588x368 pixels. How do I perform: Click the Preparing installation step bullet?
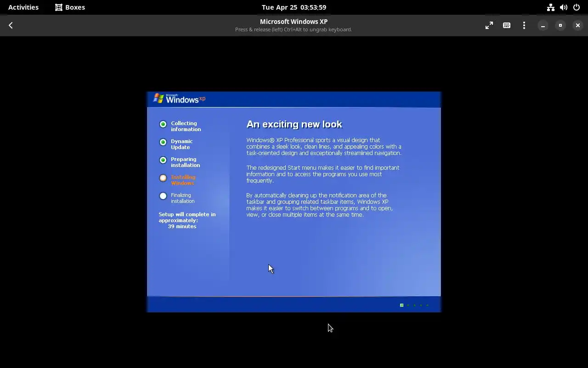coord(163,160)
